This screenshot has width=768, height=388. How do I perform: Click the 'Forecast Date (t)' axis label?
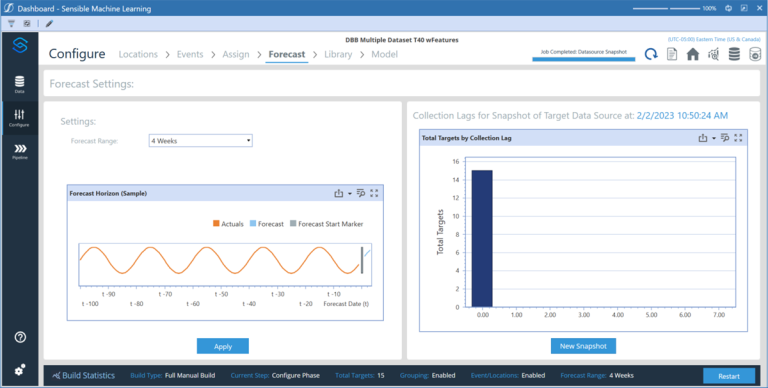pyautogui.click(x=346, y=304)
